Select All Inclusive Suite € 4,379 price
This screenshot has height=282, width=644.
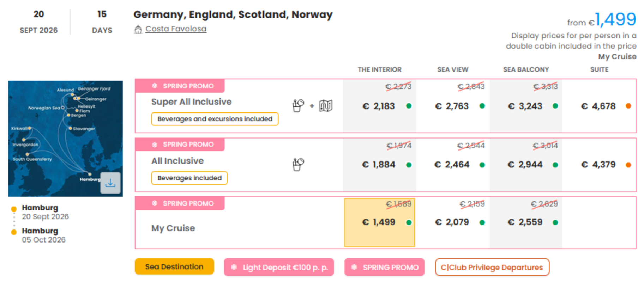[x=598, y=165]
